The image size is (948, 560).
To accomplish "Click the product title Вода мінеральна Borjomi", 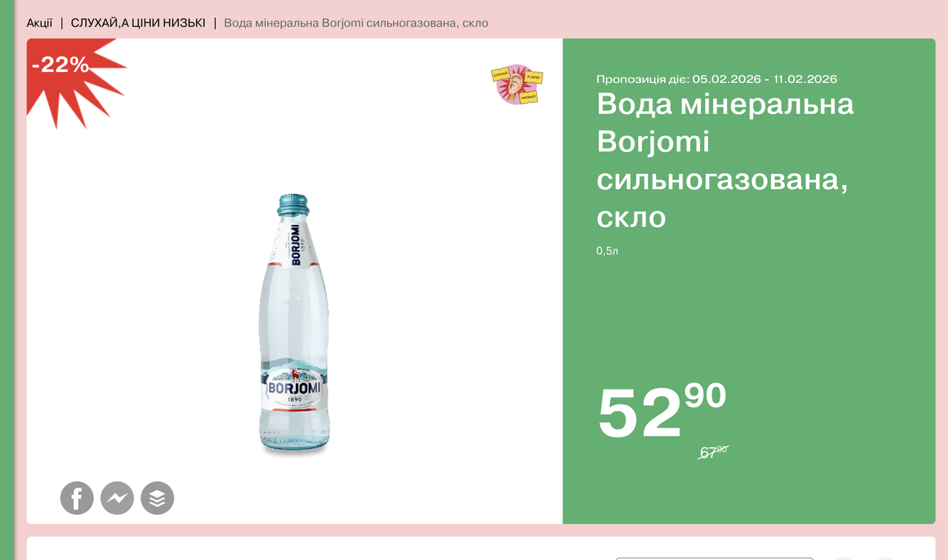I will pyautogui.click(x=725, y=160).
